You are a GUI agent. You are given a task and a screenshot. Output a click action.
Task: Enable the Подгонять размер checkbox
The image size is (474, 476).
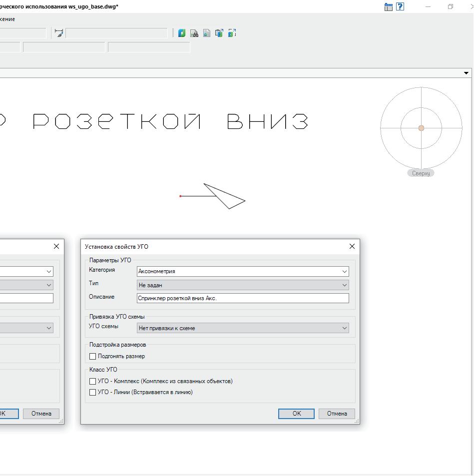pos(92,357)
